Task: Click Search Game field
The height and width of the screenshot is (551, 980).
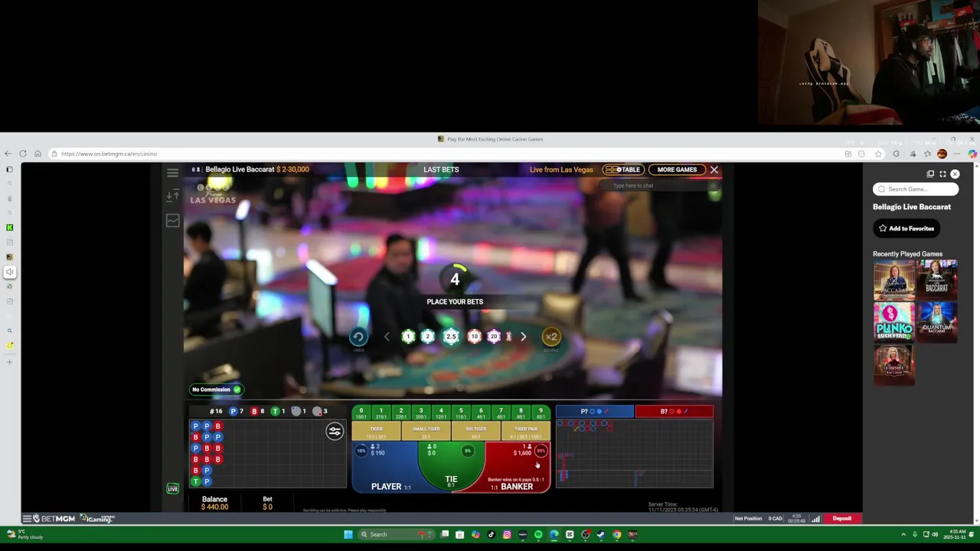Action: click(x=916, y=189)
